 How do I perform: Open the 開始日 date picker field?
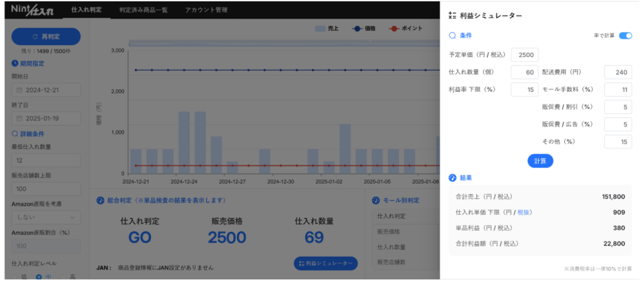46,91
